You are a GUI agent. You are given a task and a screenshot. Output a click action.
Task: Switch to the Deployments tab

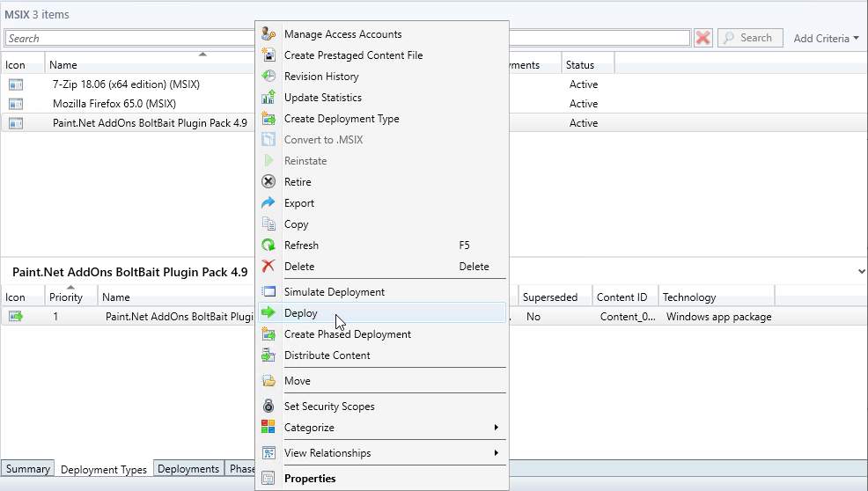(x=188, y=469)
